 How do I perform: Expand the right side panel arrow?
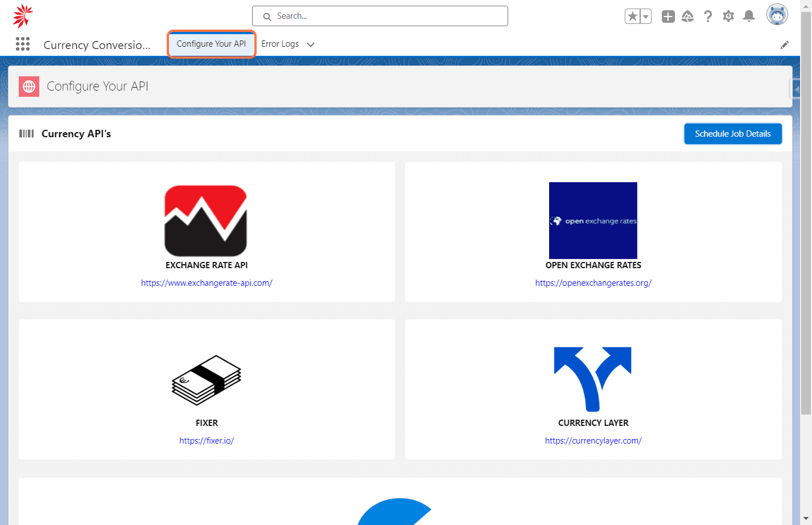(796, 89)
